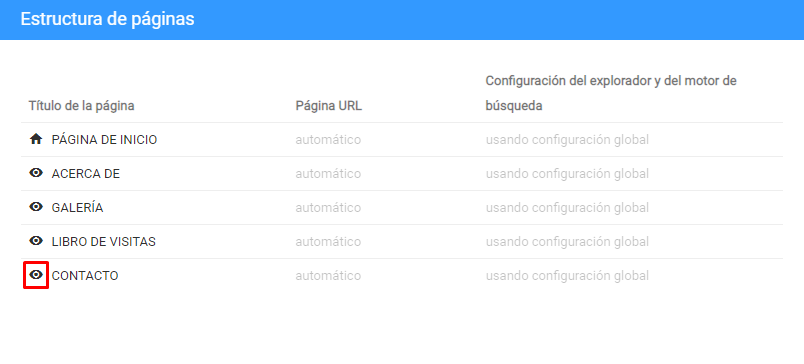
Task: Edit the automático URL for GALERÍA
Action: 328,208
